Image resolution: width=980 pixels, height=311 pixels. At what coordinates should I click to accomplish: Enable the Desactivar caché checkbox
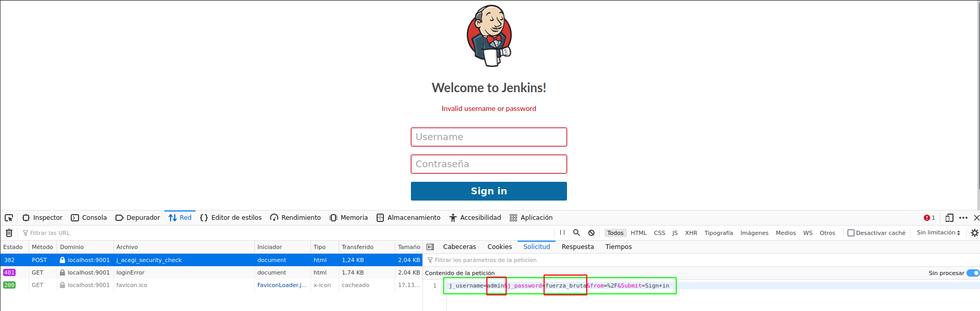click(851, 233)
